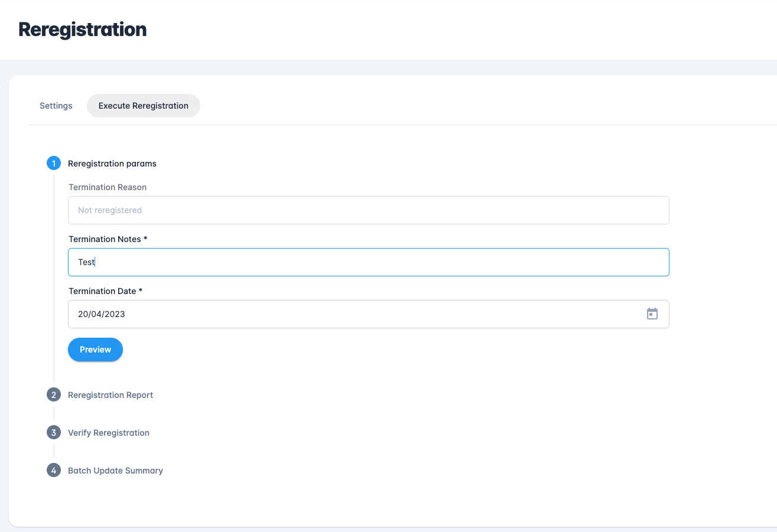Click the Termination Date input field
Image resolution: width=777 pixels, height=532 pixels.
click(x=355, y=314)
